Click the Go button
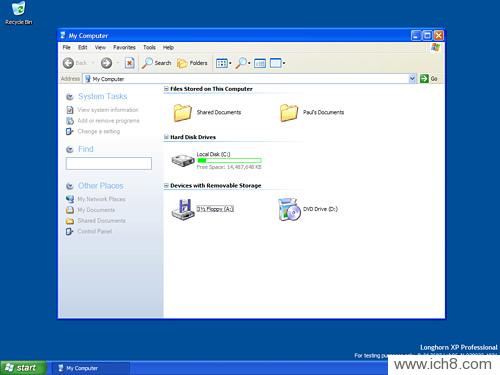 coord(429,79)
